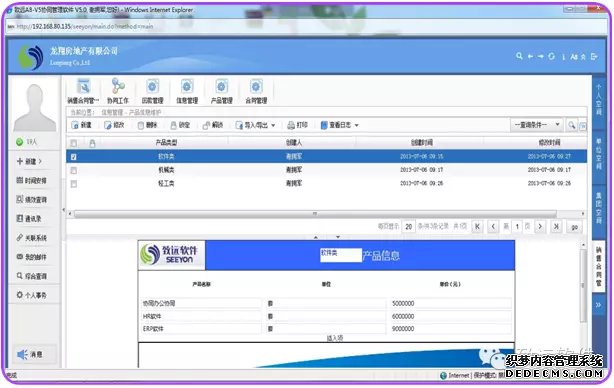This screenshot has width=614, height=388.
Task: Open the 合同管理 module icon
Action: click(256, 87)
